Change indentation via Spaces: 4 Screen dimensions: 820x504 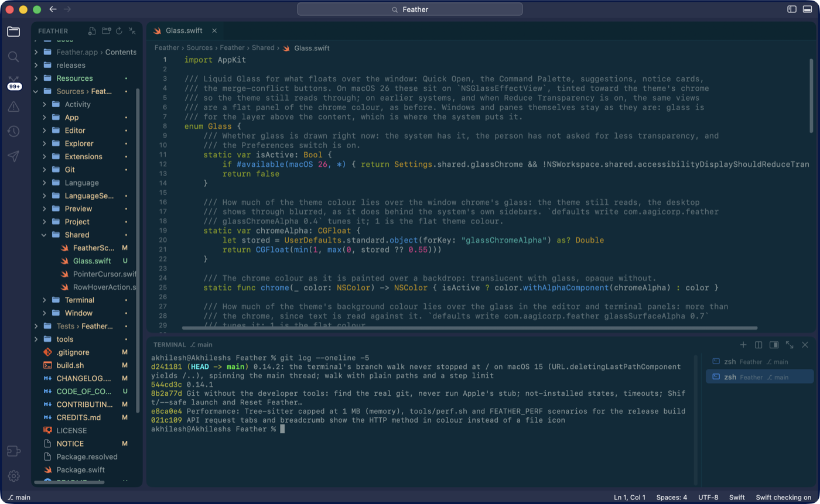(x=672, y=498)
